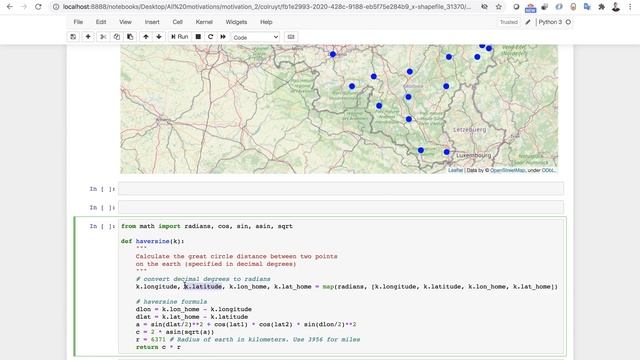This screenshot has width=640, height=360.
Task: Save notebook with the floppy disk icon
Action: (73, 37)
